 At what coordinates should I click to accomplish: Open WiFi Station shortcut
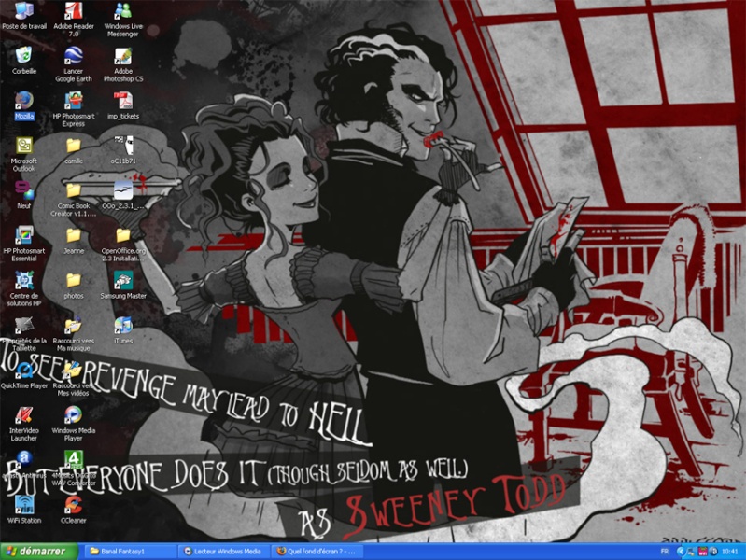(x=23, y=510)
